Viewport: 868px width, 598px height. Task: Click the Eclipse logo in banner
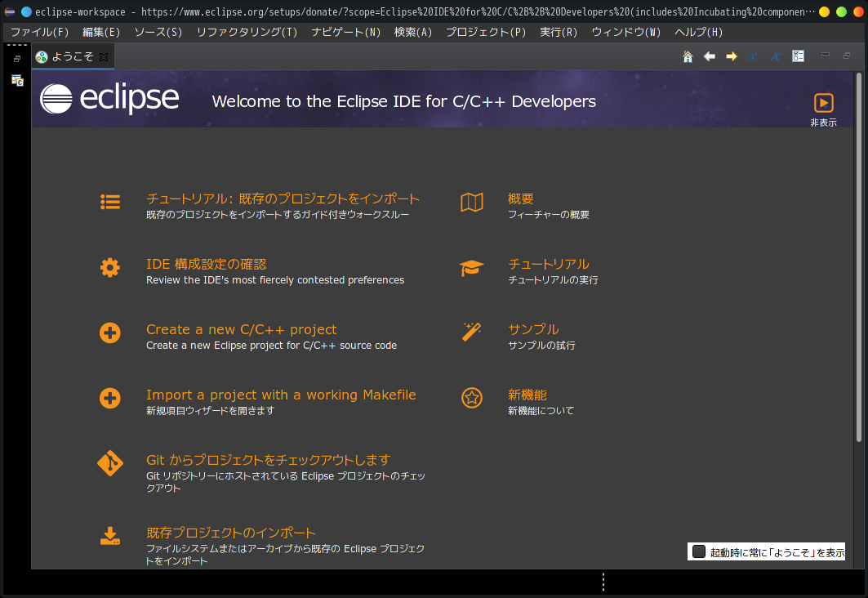(109, 99)
